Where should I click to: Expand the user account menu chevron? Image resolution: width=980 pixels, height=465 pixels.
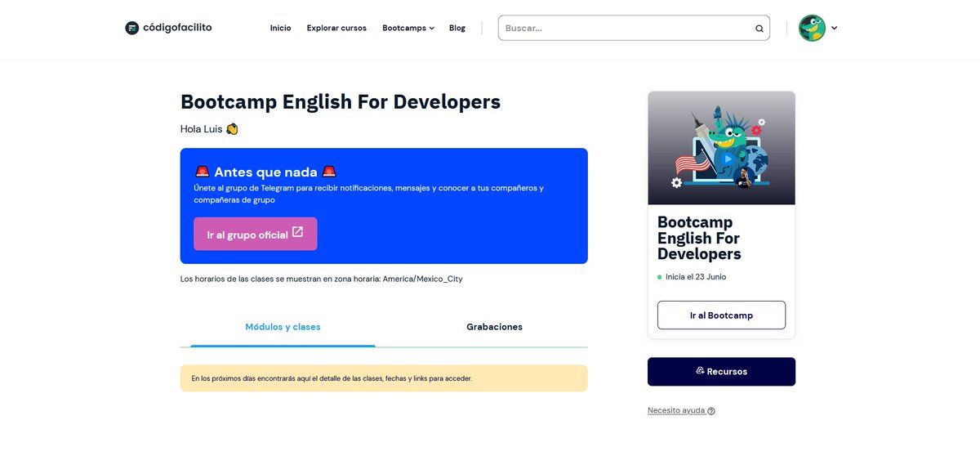click(834, 28)
